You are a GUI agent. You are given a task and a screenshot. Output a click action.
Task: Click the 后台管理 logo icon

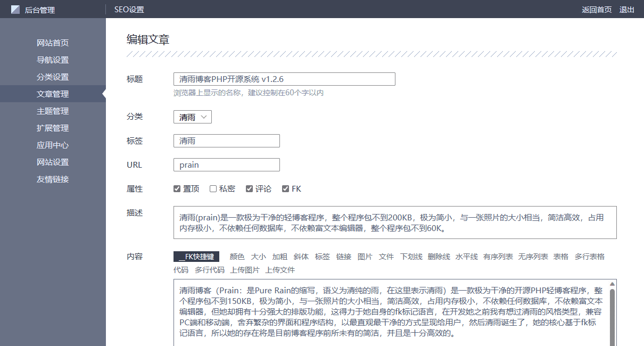click(x=15, y=10)
